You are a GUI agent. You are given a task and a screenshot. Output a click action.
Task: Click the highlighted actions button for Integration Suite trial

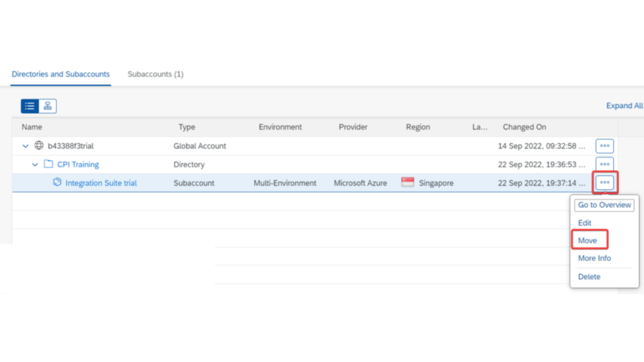coord(604,183)
